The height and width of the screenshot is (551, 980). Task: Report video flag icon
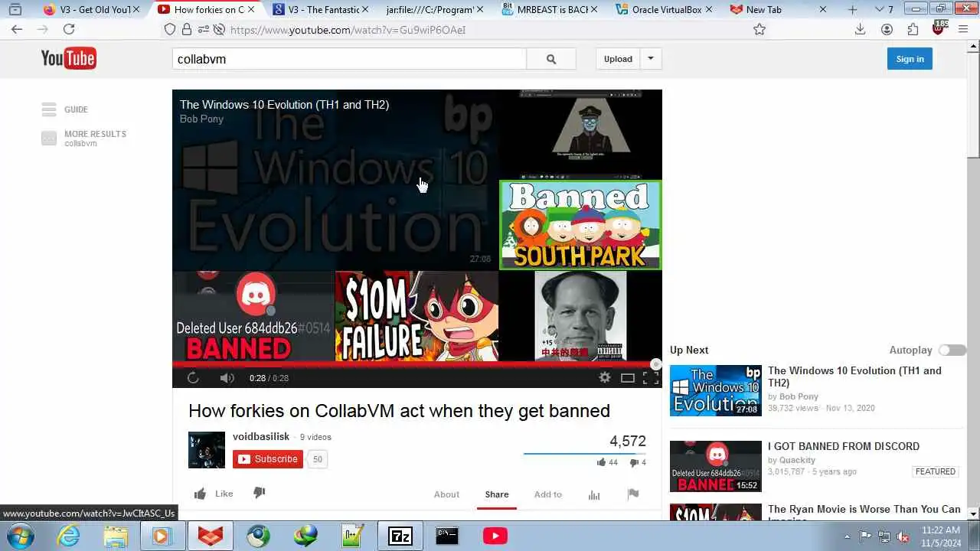[x=633, y=494]
